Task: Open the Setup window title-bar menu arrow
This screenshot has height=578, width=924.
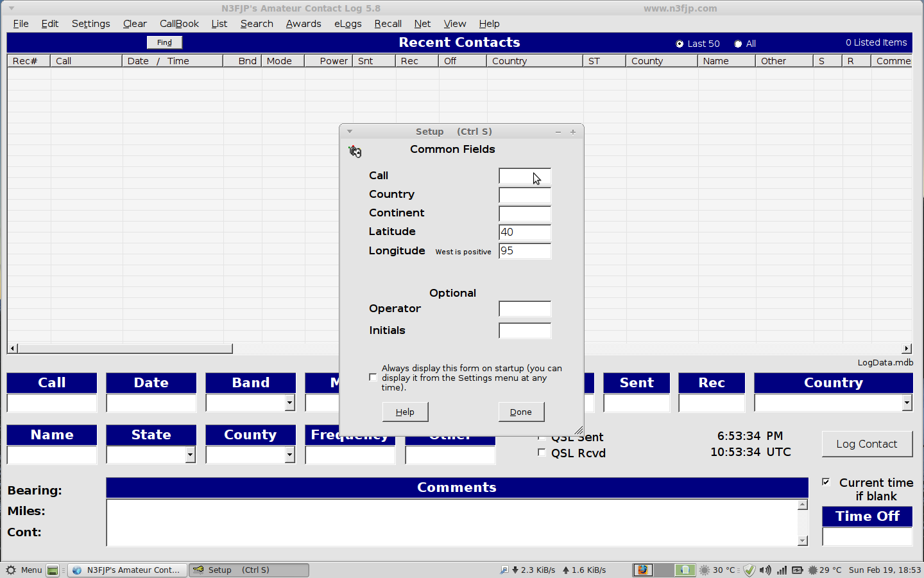Action: 350,132
